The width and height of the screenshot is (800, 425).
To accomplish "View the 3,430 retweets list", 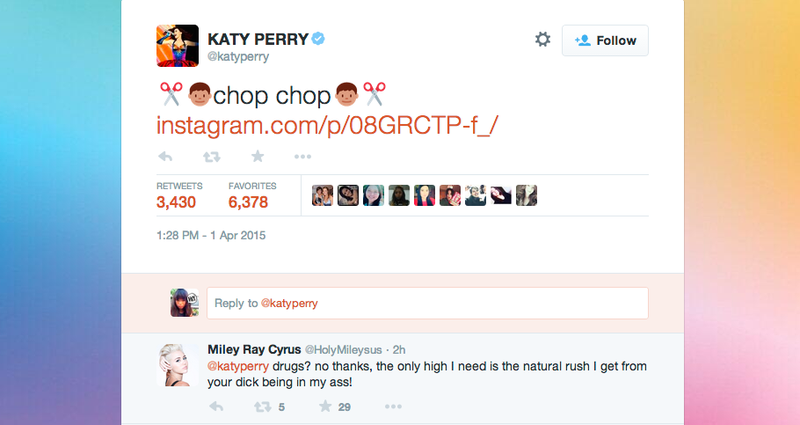I will 179,195.
